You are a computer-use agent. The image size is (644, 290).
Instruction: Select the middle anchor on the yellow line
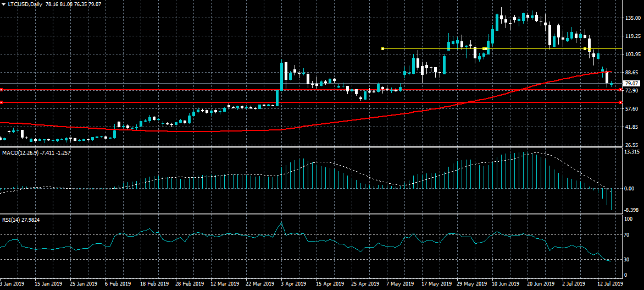click(484, 48)
